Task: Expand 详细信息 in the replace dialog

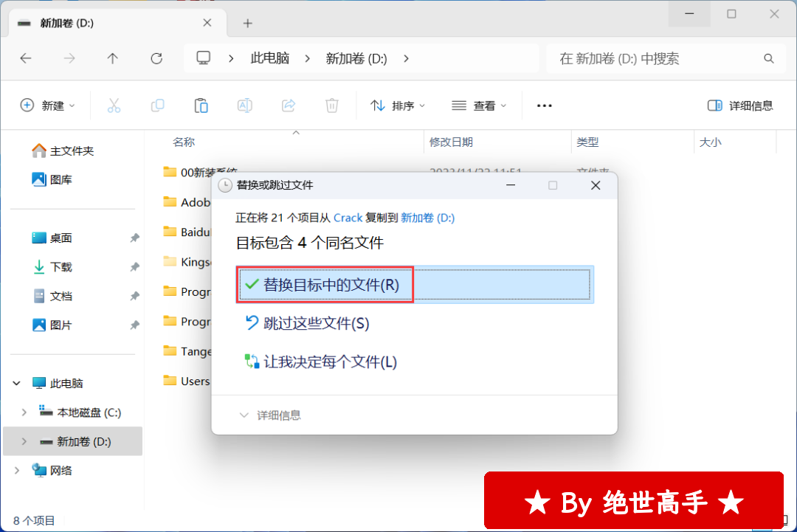Action: tap(270, 415)
